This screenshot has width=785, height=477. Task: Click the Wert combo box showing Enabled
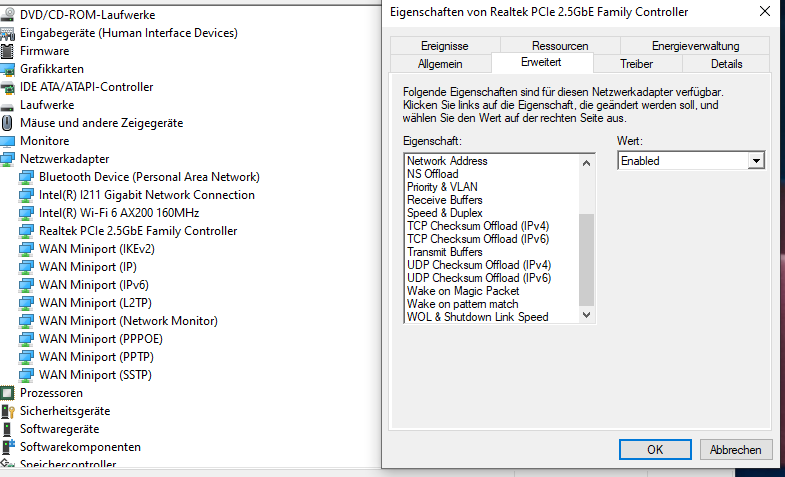(x=691, y=161)
